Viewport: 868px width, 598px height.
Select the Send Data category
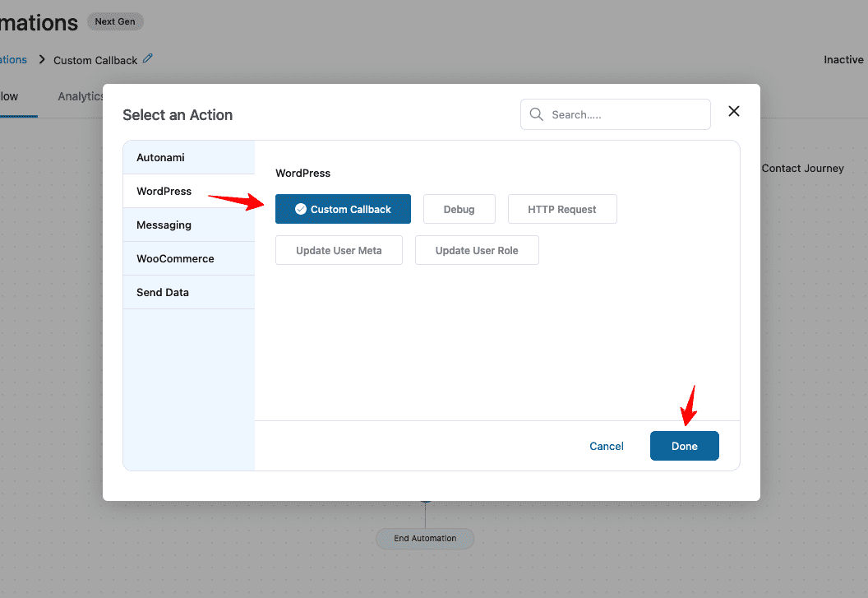pyautogui.click(x=161, y=291)
